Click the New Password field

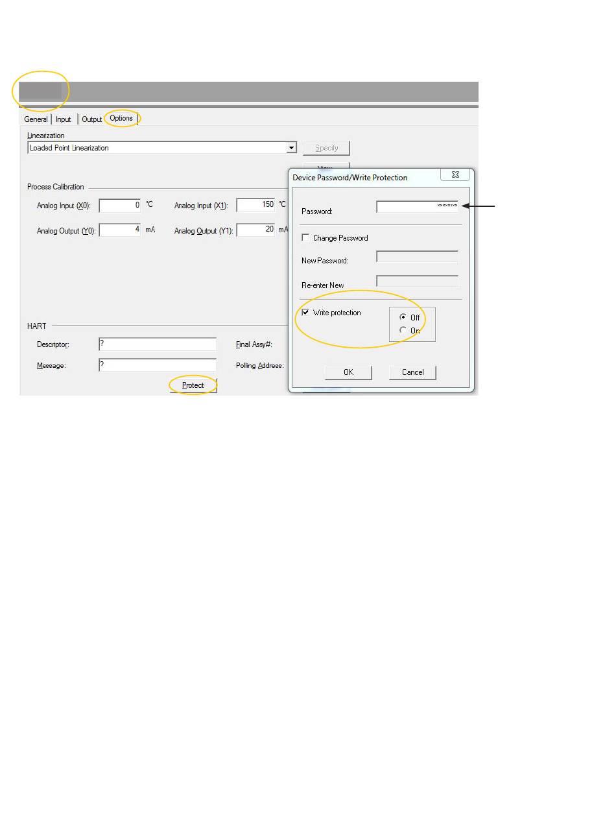coord(418,256)
